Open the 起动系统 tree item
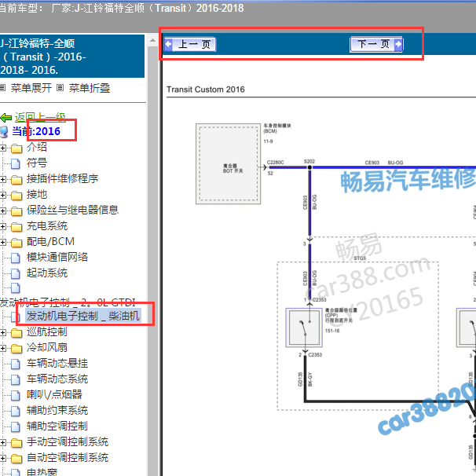 [x=47, y=273]
